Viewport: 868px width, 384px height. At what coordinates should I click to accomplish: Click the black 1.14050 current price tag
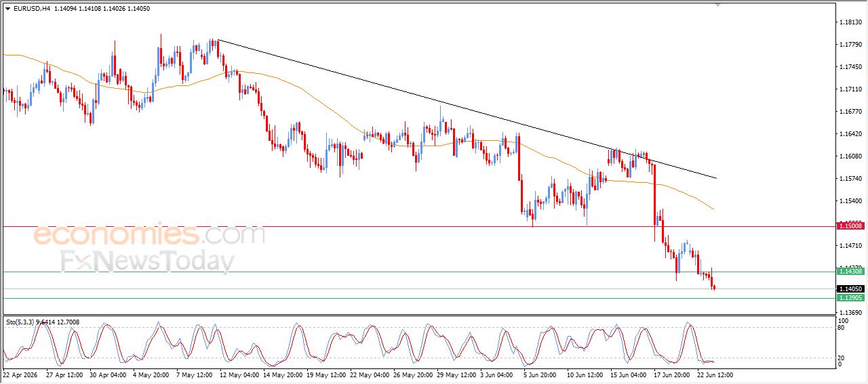[x=850, y=289]
